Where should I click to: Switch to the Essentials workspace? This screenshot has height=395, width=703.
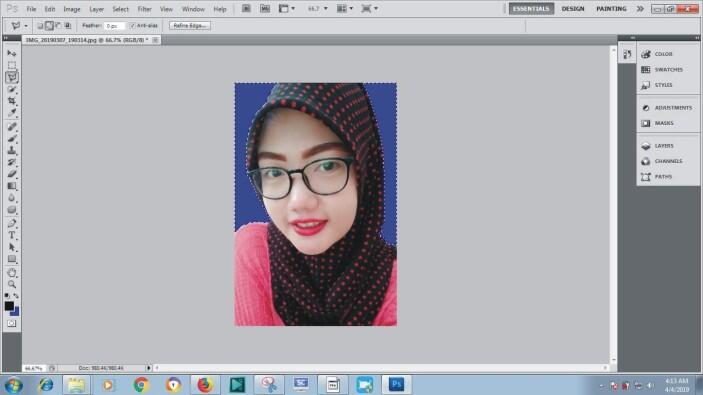point(531,9)
